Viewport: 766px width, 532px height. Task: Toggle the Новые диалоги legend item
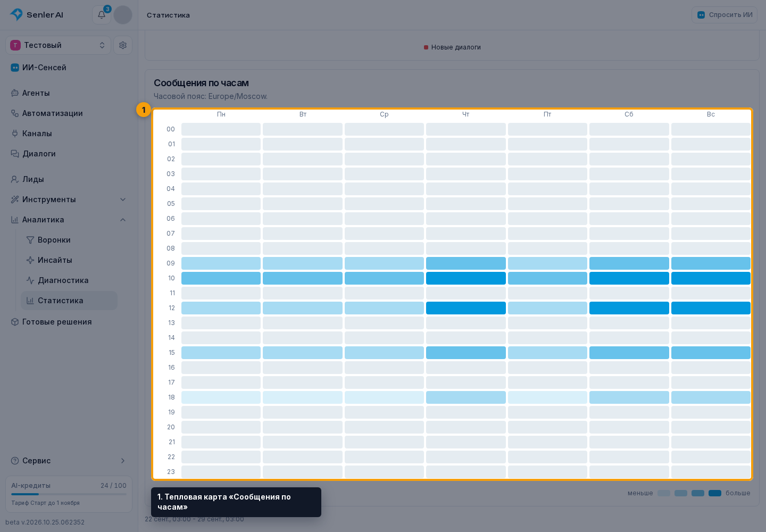[452, 47]
